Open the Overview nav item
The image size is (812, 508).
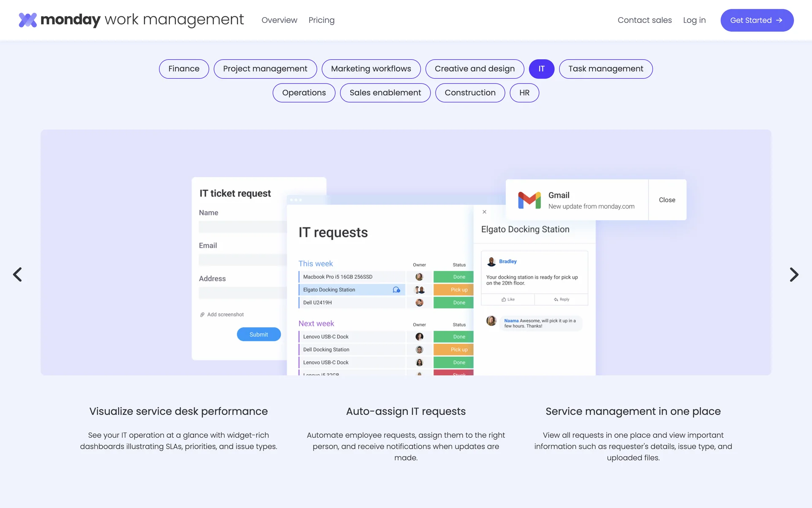[279, 20]
